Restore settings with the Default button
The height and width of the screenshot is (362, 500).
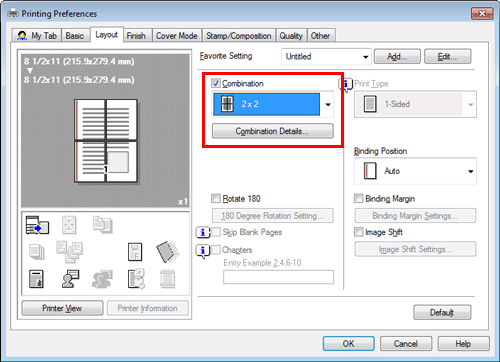[x=442, y=313]
